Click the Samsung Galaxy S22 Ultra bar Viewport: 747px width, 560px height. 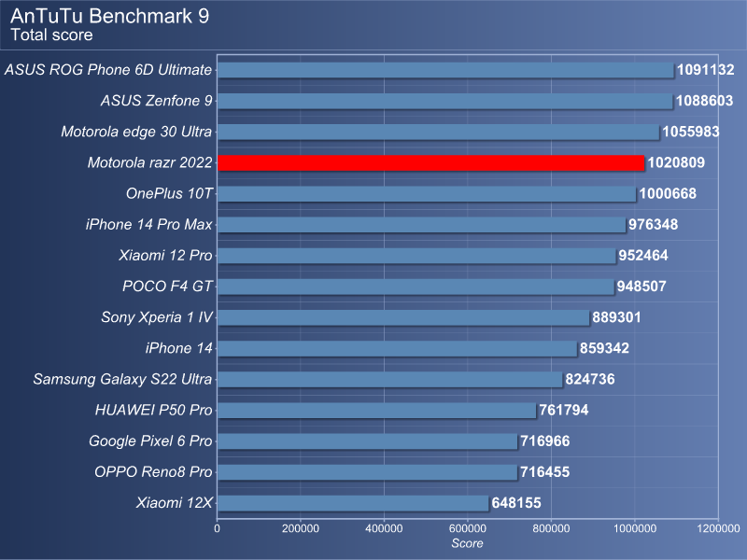tap(390, 379)
